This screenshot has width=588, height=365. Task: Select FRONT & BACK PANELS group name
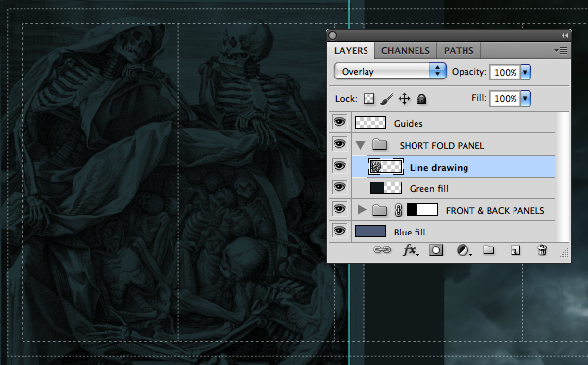(x=495, y=211)
